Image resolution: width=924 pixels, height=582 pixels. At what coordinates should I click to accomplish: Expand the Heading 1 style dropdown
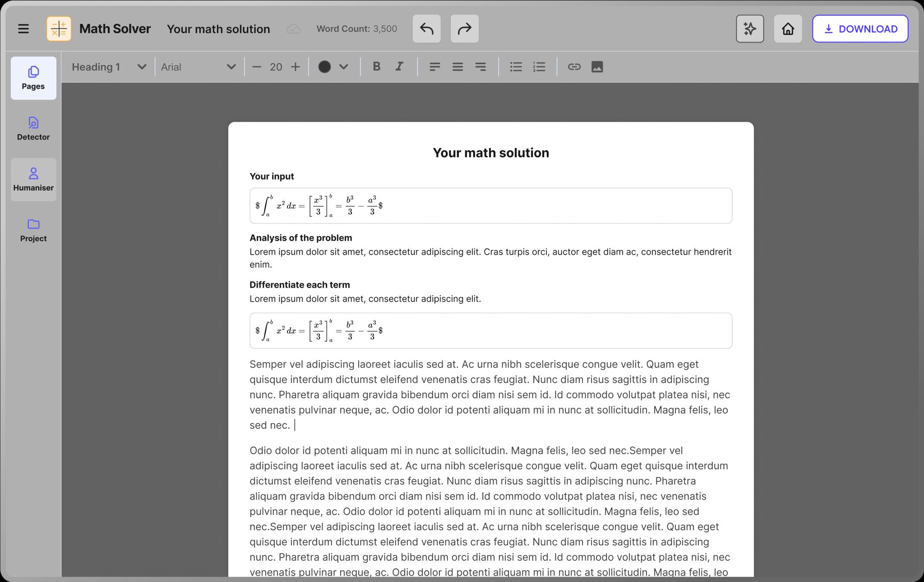coord(142,67)
